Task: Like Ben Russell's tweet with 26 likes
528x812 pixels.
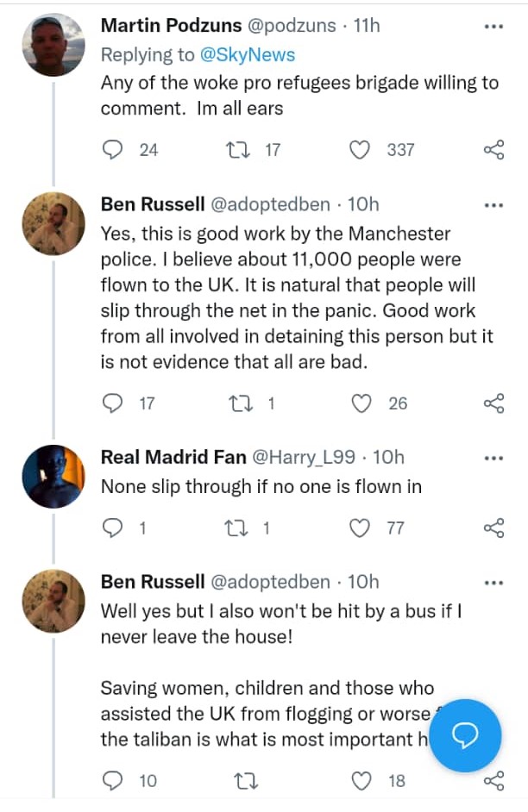Action: click(x=362, y=403)
